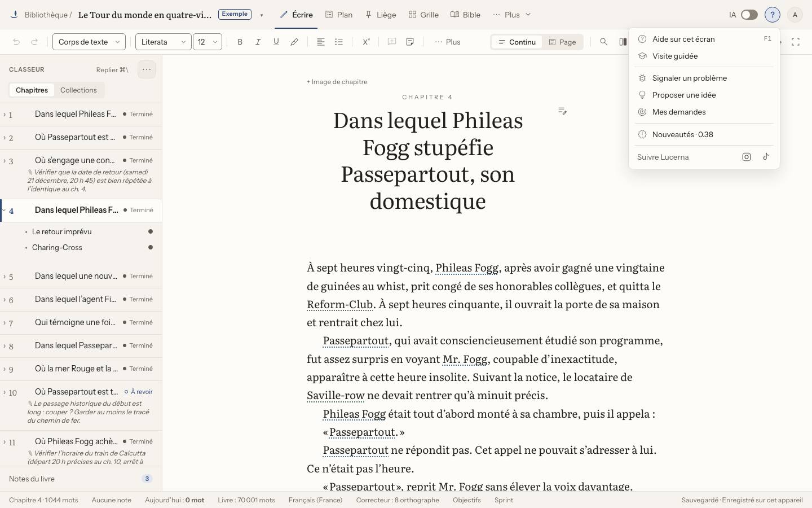Click the undo arrow in the toolbar
812x508 pixels.
pos(16,42)
